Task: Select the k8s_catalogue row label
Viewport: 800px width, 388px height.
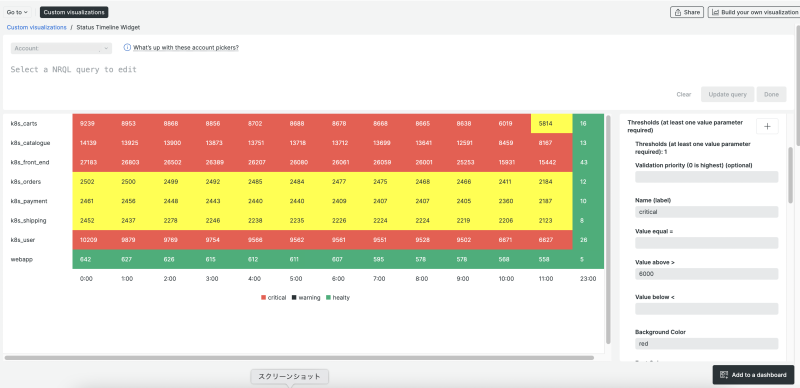Action: point(30,143)
